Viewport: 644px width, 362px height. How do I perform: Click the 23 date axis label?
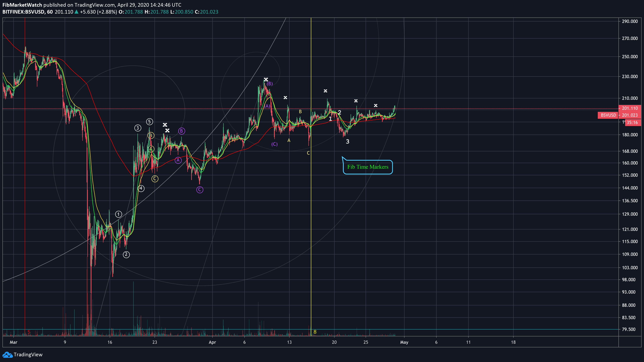(155, 342)
